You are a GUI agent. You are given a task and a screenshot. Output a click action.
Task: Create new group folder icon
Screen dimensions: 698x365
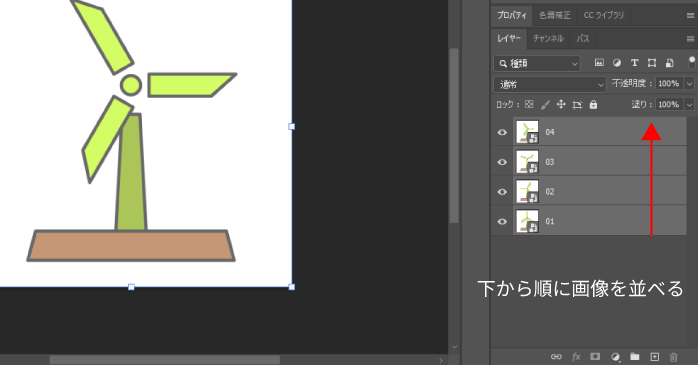pyautogui.click(x=635, y=357)
